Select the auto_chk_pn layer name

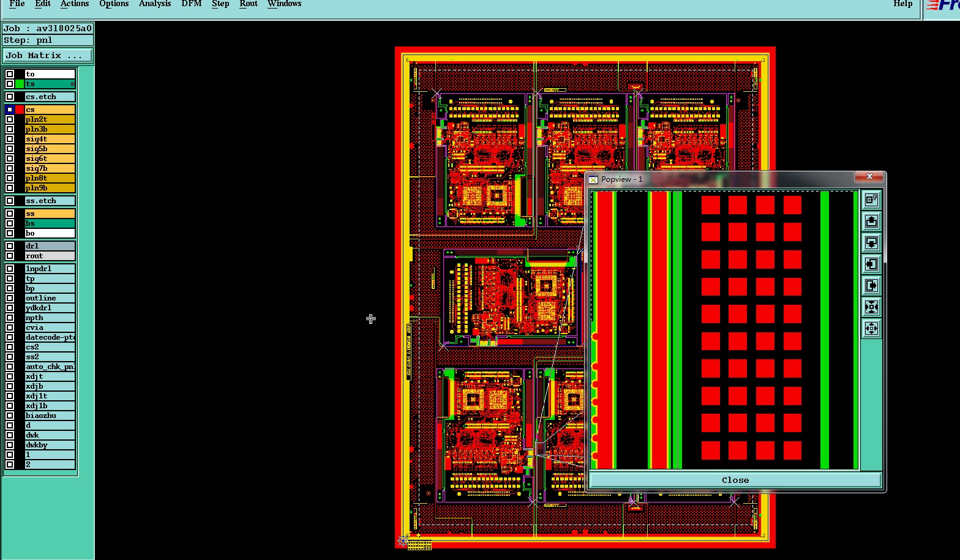pos(50,367)
